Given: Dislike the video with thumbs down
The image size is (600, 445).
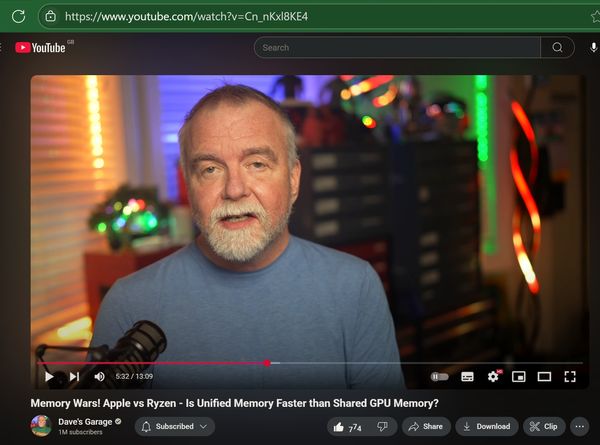Looking at the screenshot, I should [382, 427].
